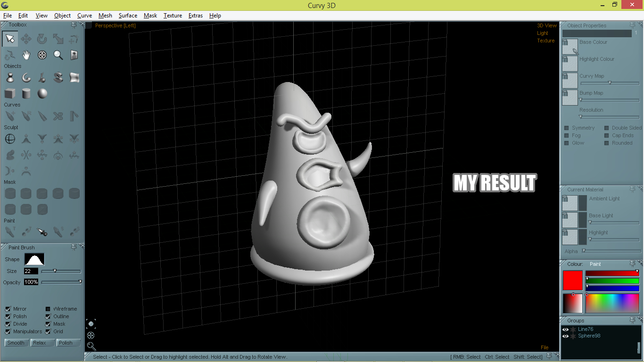Click the brush Size value field
Image resolution: width=644 pixels, height=362 pixels.
coord(31,271)
